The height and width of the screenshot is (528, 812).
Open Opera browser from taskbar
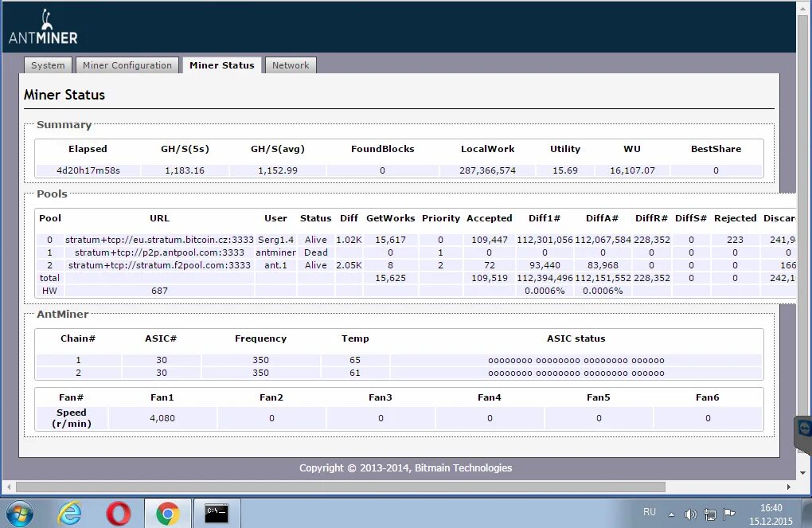(x=118, y=514)
